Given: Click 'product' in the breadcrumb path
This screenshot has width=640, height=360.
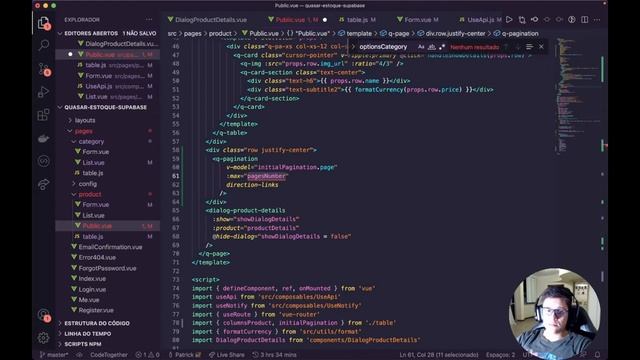Looking at the screenshot, I should 220,33.
